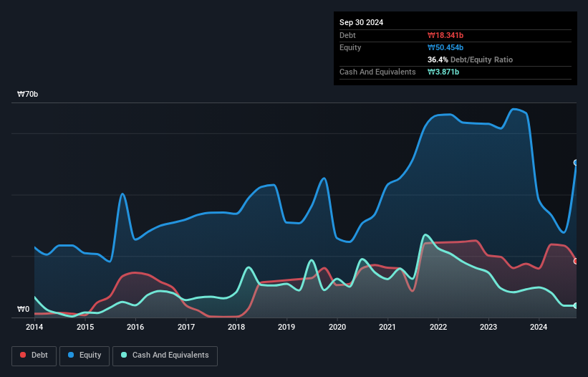Select the Cash endpoint marker on chart
Viewport: 588px width, 377px height.
click(576, 306)
